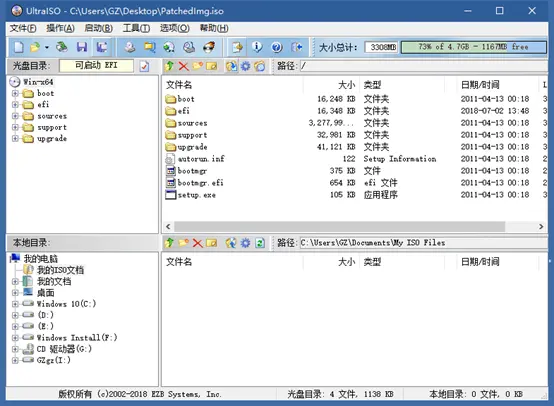Sort ISO file list by 文件名 column header
The width and height of the screenshot is (554, 406).
click(x=179, y=85)
